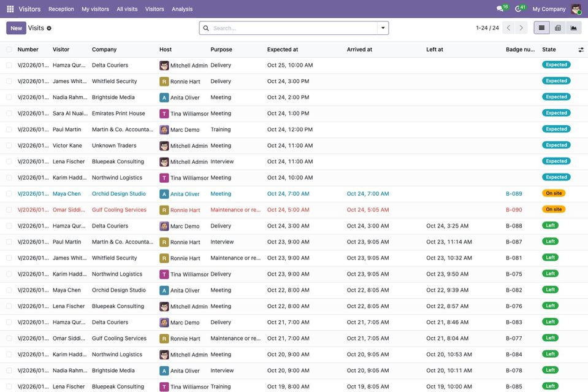Switch to graph view

pos(573,28)
